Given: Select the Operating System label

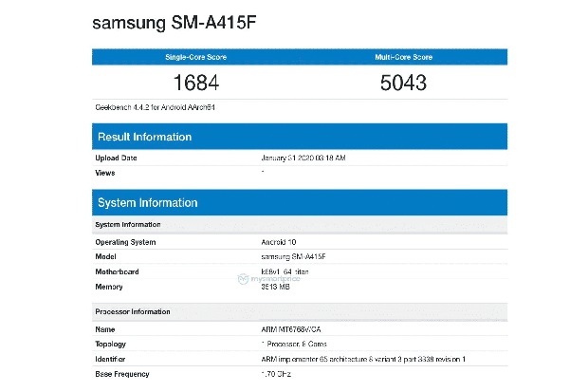Looking at the screenshot, I should [125, 242].
